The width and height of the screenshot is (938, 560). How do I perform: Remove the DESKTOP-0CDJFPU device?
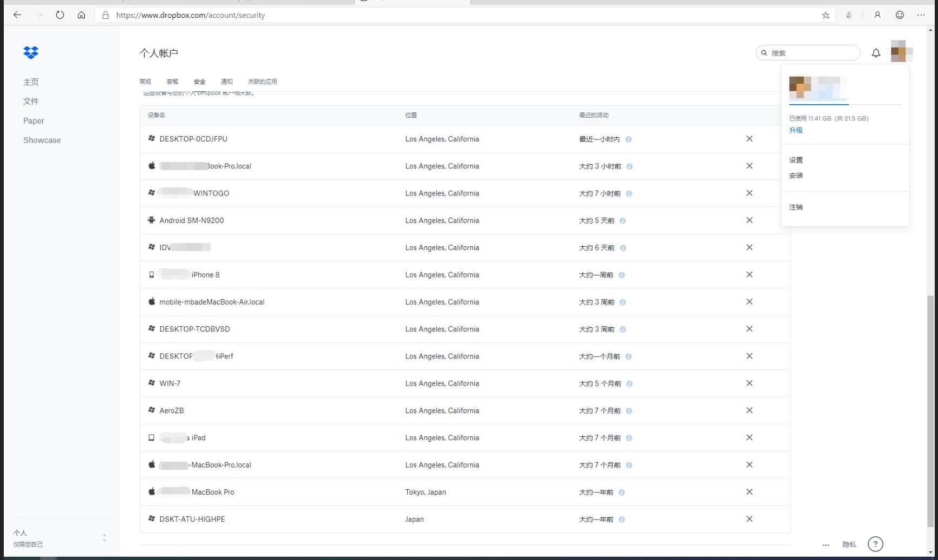point(749,139)
